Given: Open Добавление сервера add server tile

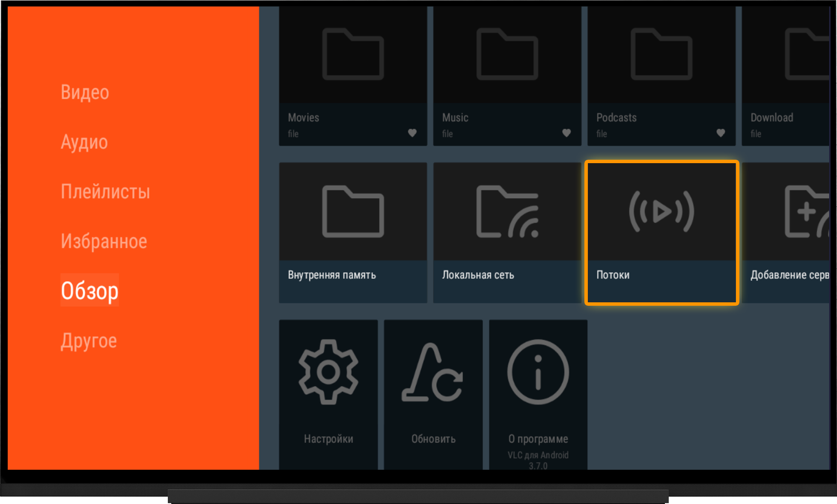Looking at the screenshot, I should 786,233.
